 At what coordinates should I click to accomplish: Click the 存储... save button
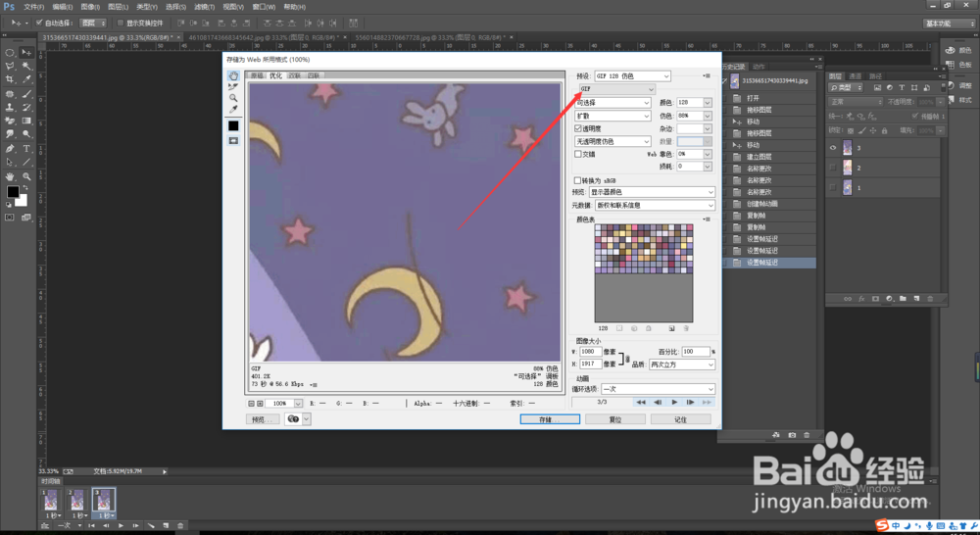(550, 419)
